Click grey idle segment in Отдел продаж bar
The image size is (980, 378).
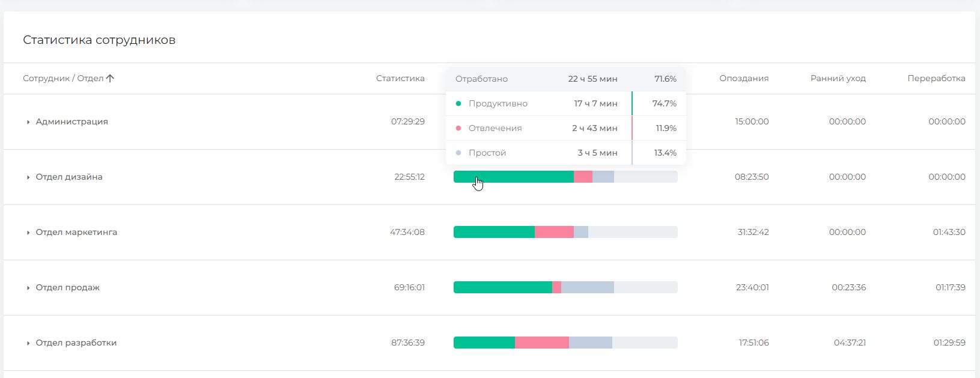(x=587, y=287)
